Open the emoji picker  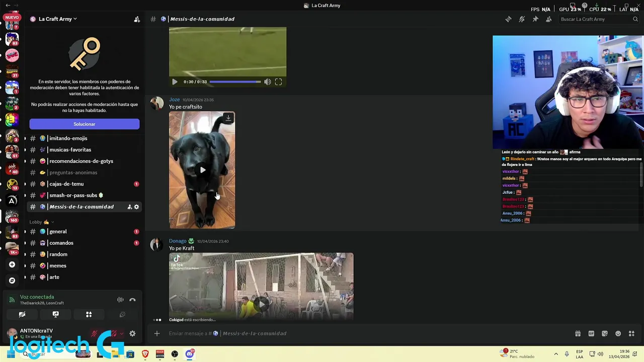[618, 333]
